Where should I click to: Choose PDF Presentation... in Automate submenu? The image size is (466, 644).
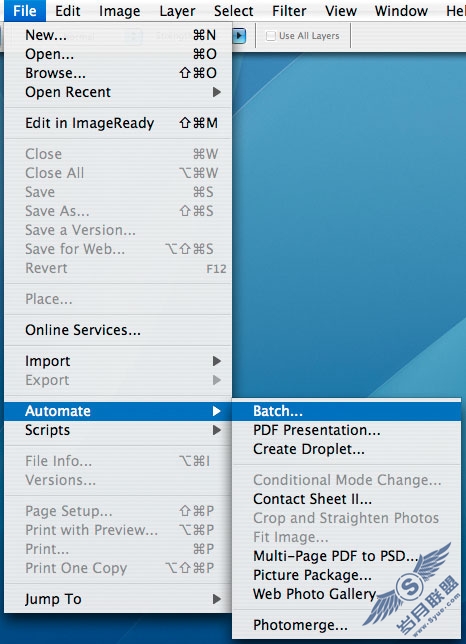347,430
